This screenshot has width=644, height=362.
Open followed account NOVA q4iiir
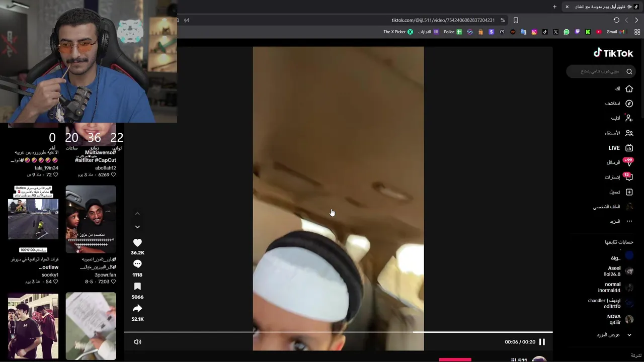620,319
